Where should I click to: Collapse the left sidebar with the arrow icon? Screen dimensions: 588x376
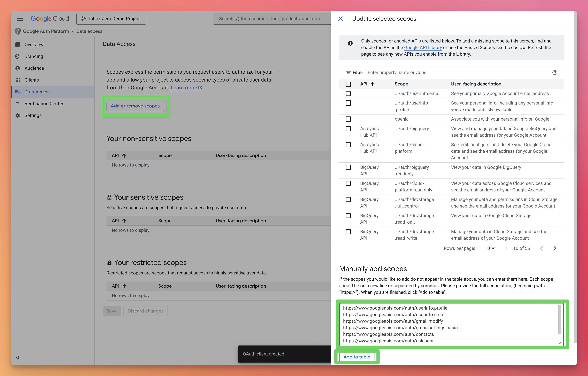click(17, 357)
